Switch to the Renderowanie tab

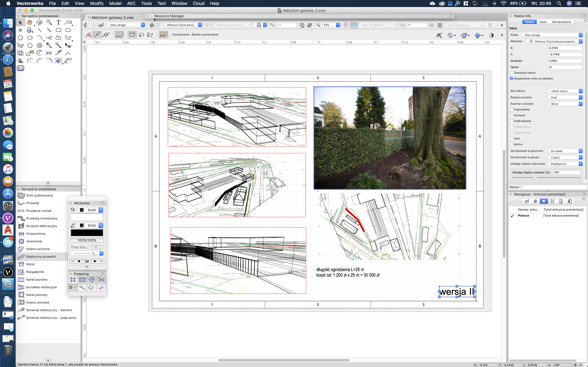(561, 22)
